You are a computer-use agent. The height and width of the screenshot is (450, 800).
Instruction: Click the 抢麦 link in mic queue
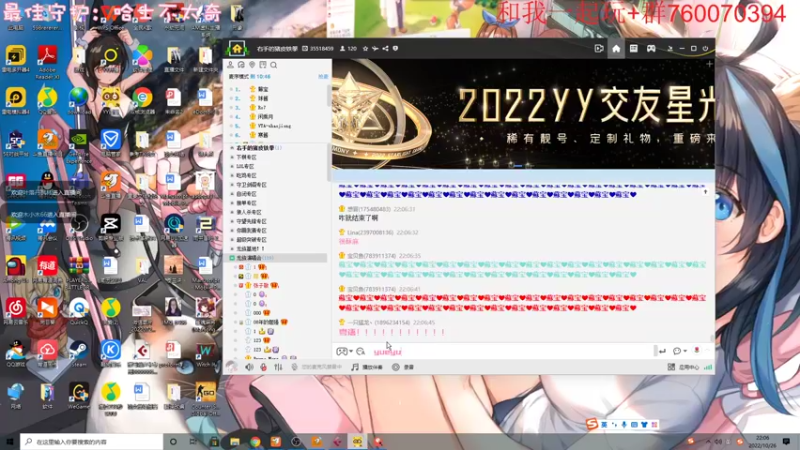323,77
